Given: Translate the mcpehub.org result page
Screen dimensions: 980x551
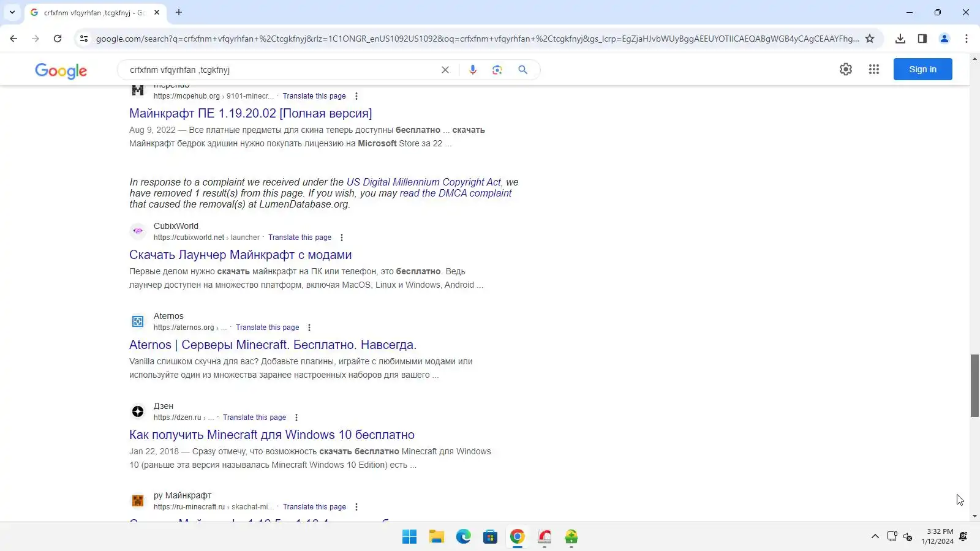Looking at the screenshot, I should (x=314, y=96).
